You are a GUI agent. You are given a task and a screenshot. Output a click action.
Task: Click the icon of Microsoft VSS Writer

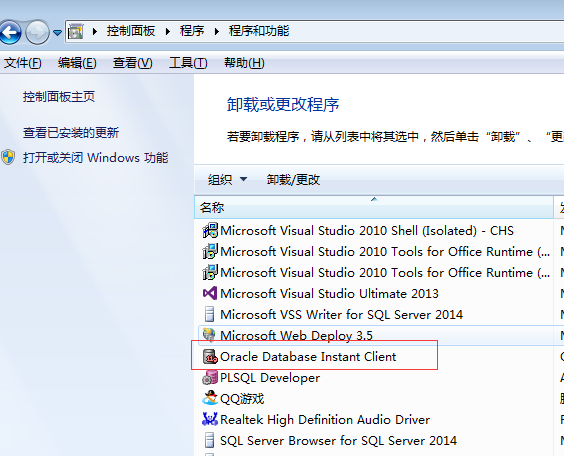click(209, 314)
